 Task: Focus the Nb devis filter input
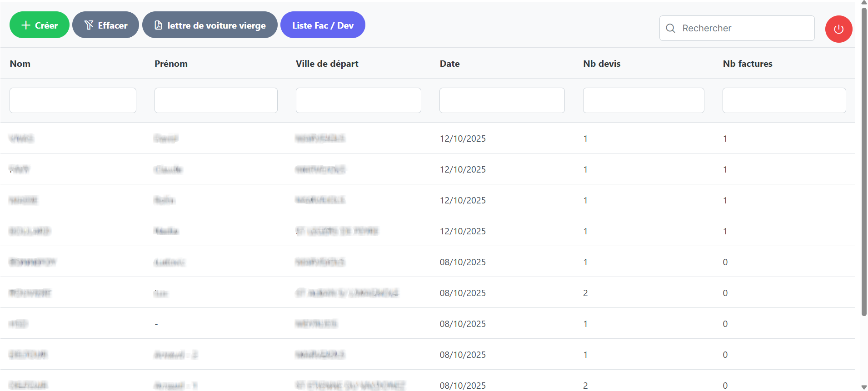(644, 100)
